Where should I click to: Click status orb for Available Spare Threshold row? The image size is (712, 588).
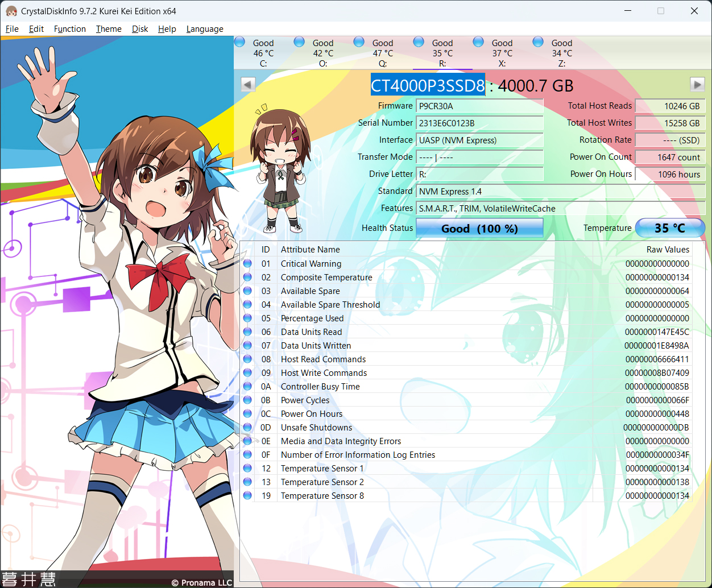point(247,305)
